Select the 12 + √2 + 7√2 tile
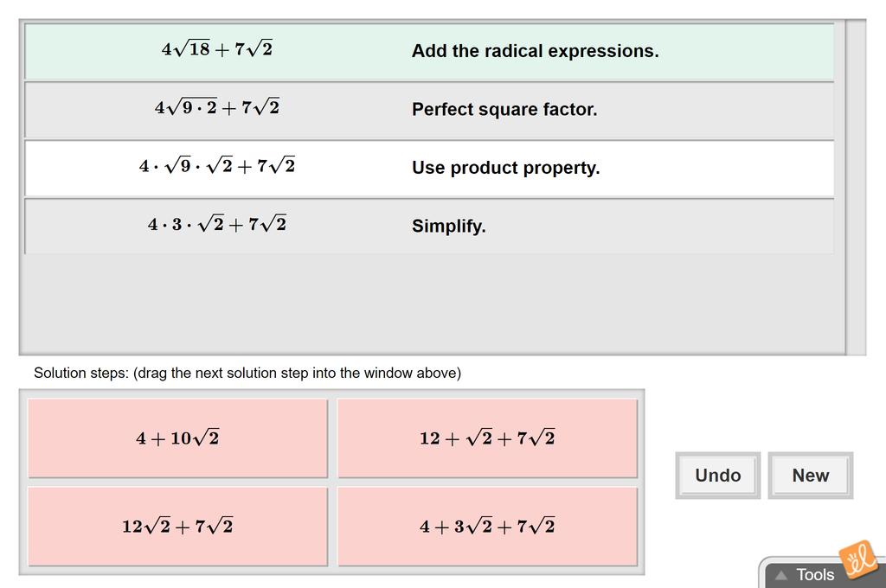 pos(487,438)
